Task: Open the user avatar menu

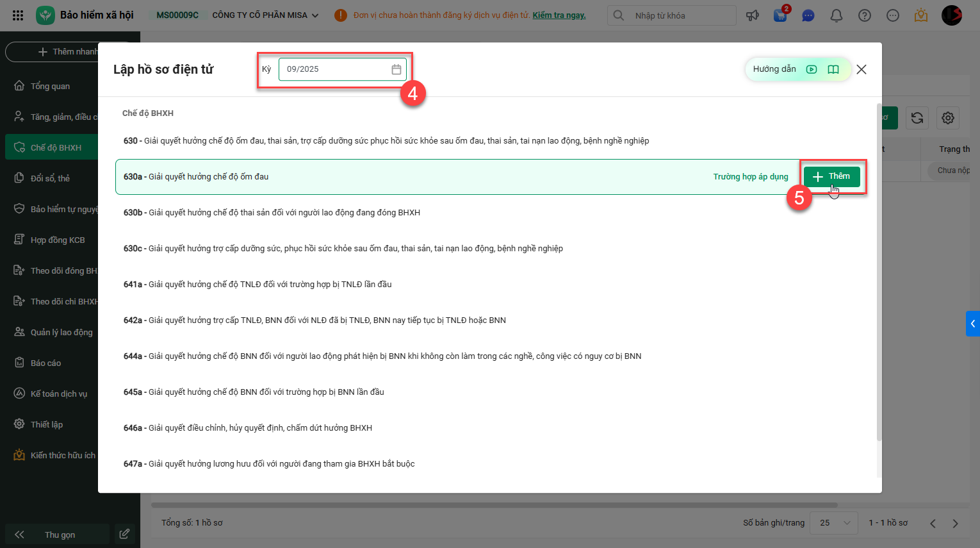Action: tap(952, 15)
